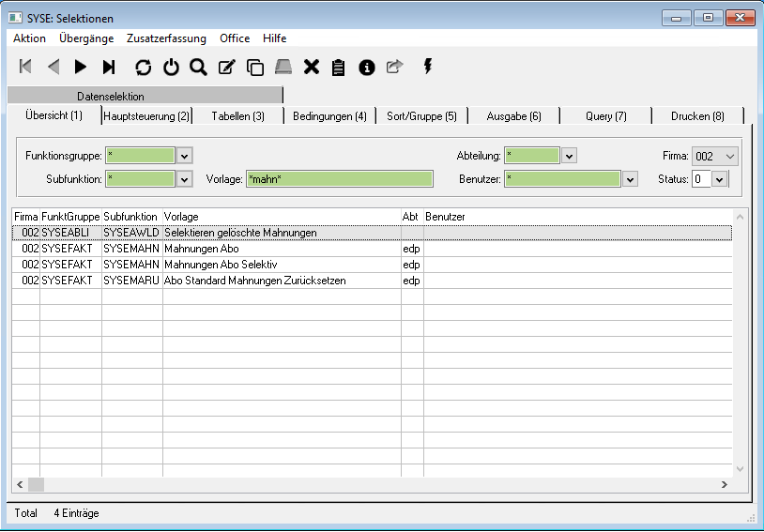Jump to last record icon

click(109, 67)
